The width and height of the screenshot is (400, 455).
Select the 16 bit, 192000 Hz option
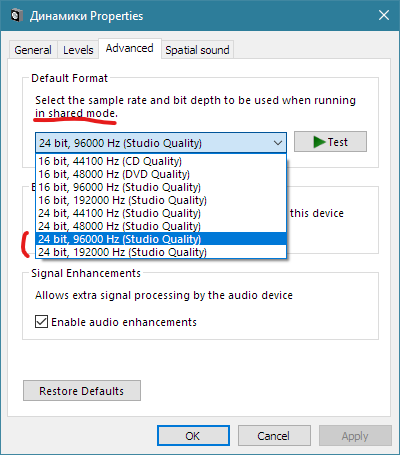click(161, 200)
